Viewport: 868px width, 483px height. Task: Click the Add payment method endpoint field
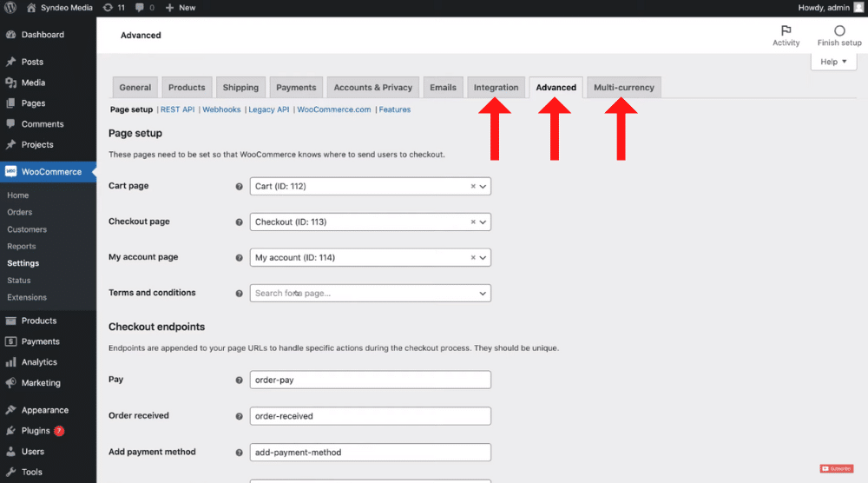[371, 452]
